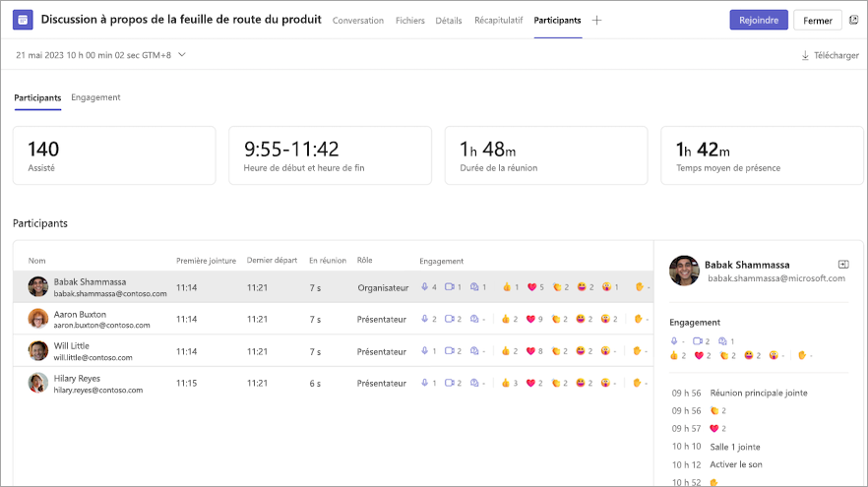868x487 pixels.
Task: Switch to the Engagement sub-tab
Action: 95,97
